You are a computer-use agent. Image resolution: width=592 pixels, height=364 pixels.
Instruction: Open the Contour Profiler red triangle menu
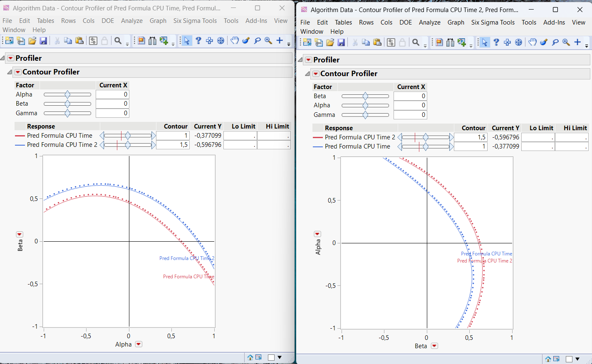tap(17, 72)
